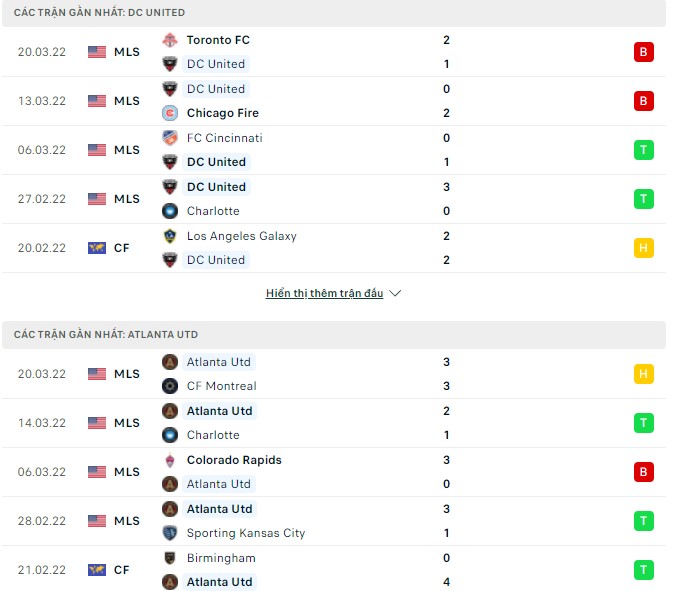Viewport: 673px width, 591px height.
Task: Click the MLS league label on 14.03.22
Action: [x=127, y=423]
